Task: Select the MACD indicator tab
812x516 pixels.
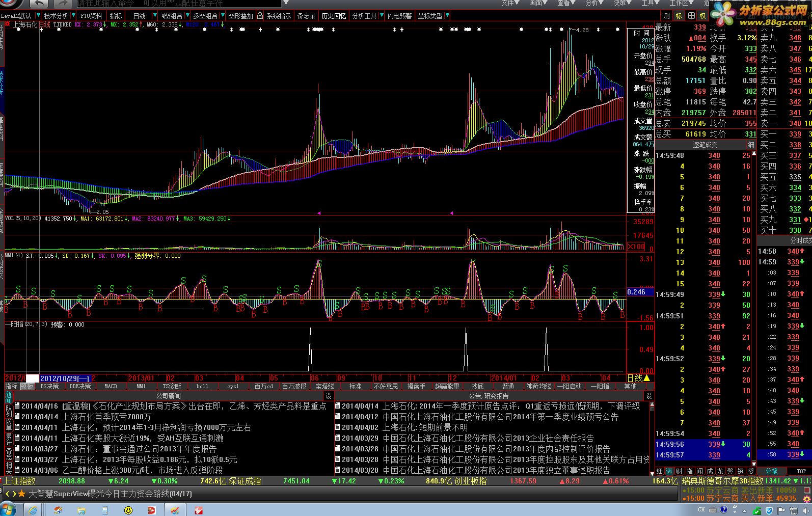Action: pyautogui.click(x=111, y=386)
